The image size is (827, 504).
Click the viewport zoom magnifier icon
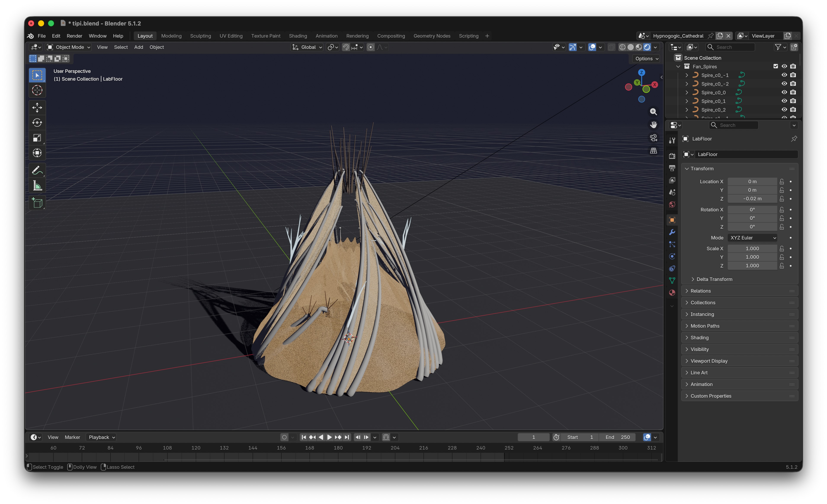pos(653,112)
